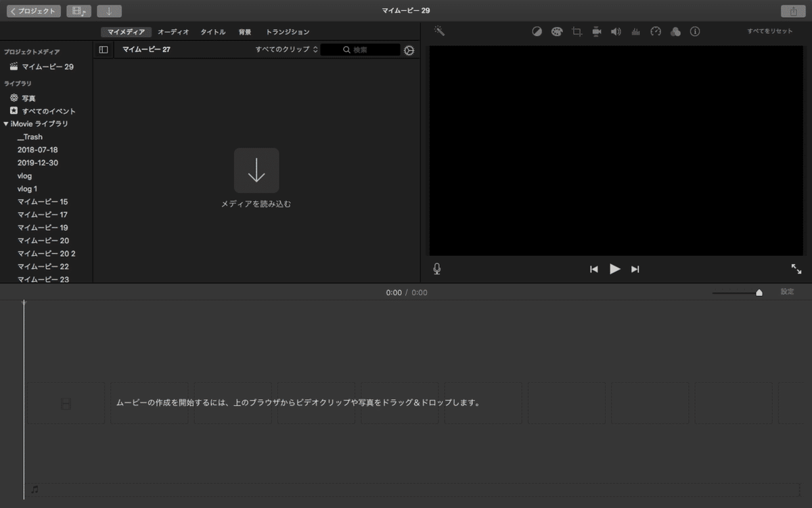Open the clip information panel
The image size is (812, 508).
[x=694, y=31]
